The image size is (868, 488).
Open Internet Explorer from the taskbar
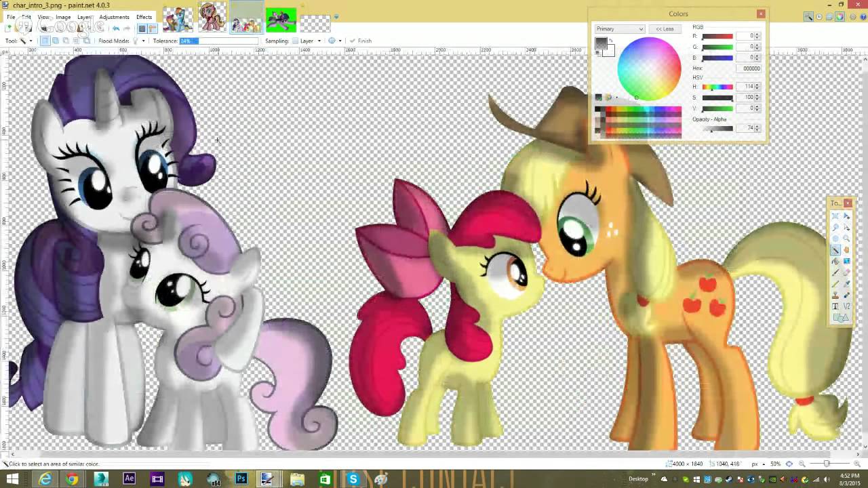pyautogui.click(x=45, y=479)
